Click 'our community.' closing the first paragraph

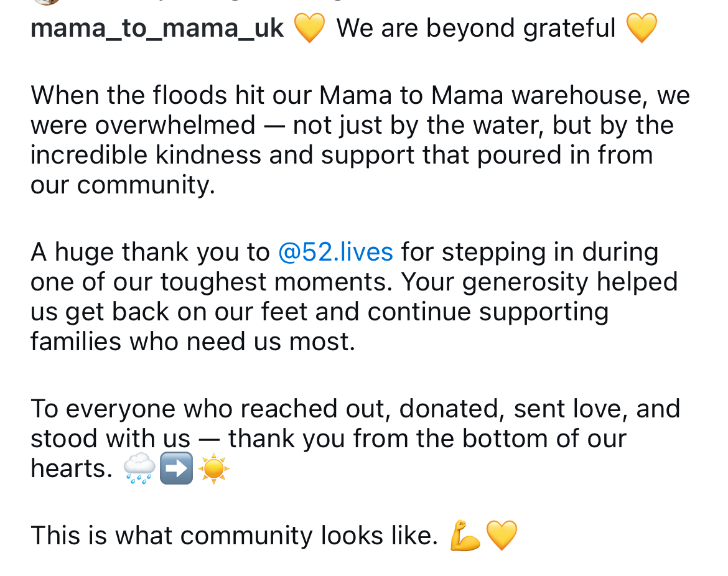tap(123, 185)
